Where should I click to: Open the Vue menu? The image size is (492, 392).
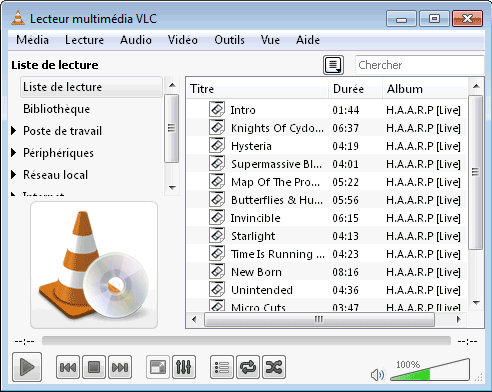click(270, 40)
